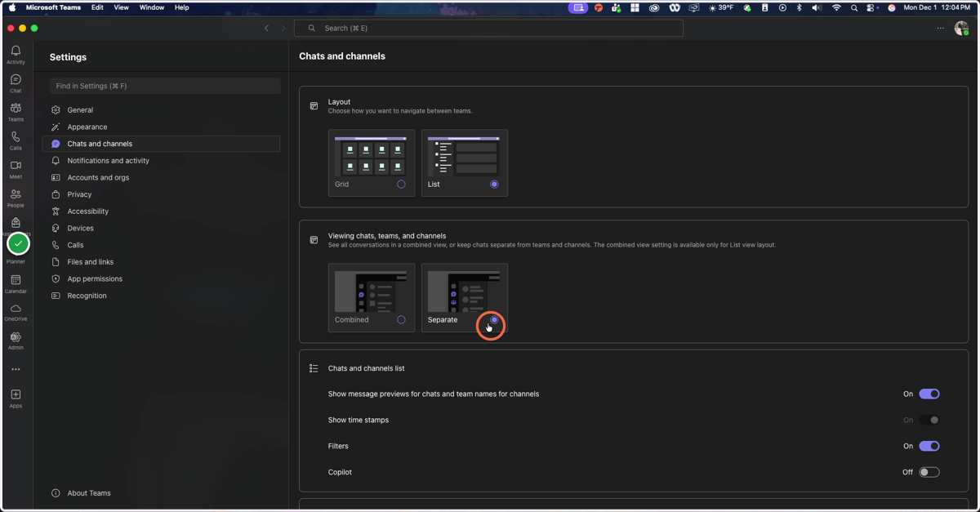
Task: Open Settings and more ellipsis
Action: pyautogui.click(x=940, y=28)
